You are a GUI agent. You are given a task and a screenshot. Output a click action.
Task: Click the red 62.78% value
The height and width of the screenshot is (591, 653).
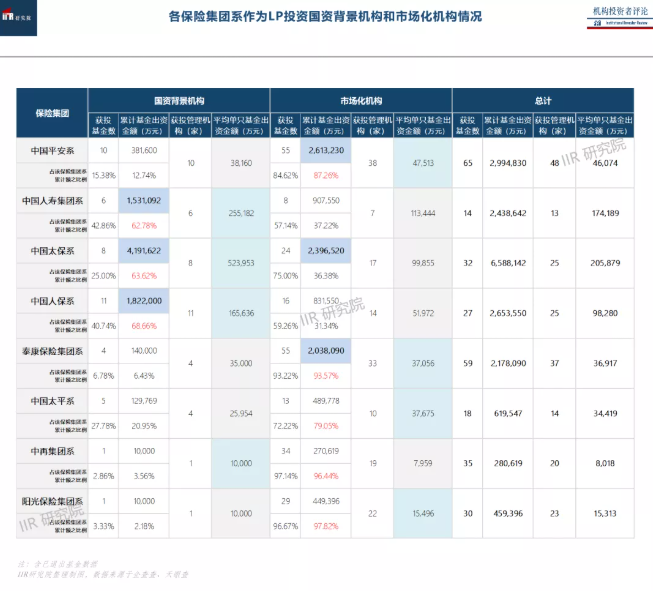coord(144,226)
